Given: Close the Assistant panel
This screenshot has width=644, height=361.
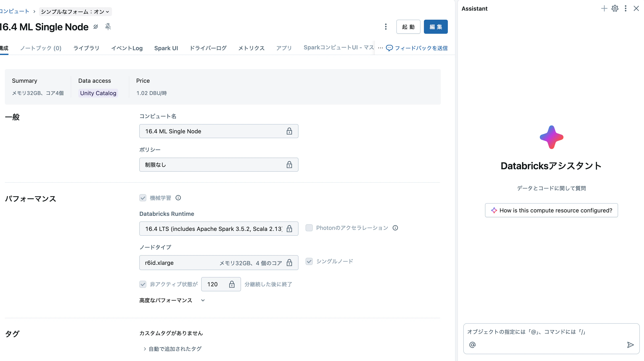Looking at the screenshot, I should point(636,8).
